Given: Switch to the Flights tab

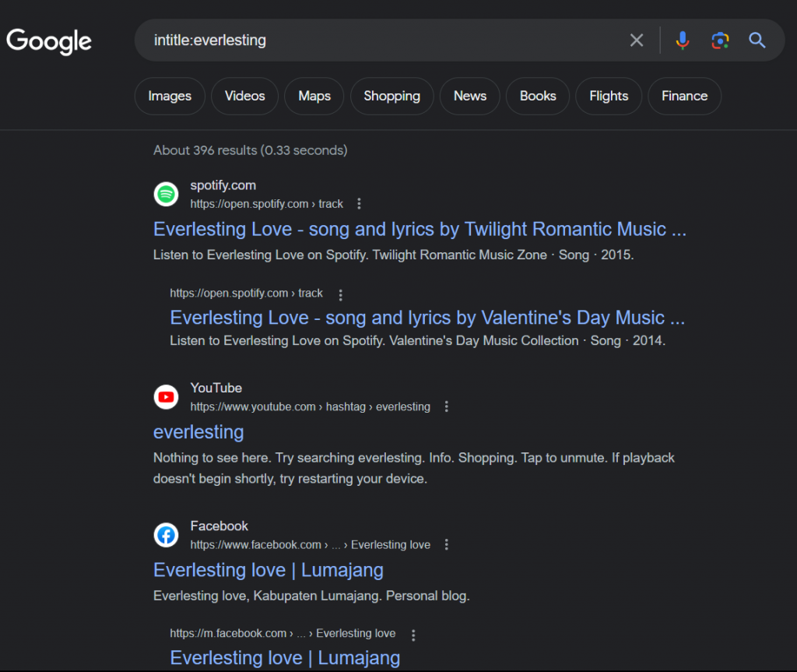Looking at the screenshot, I should point(609,96).
